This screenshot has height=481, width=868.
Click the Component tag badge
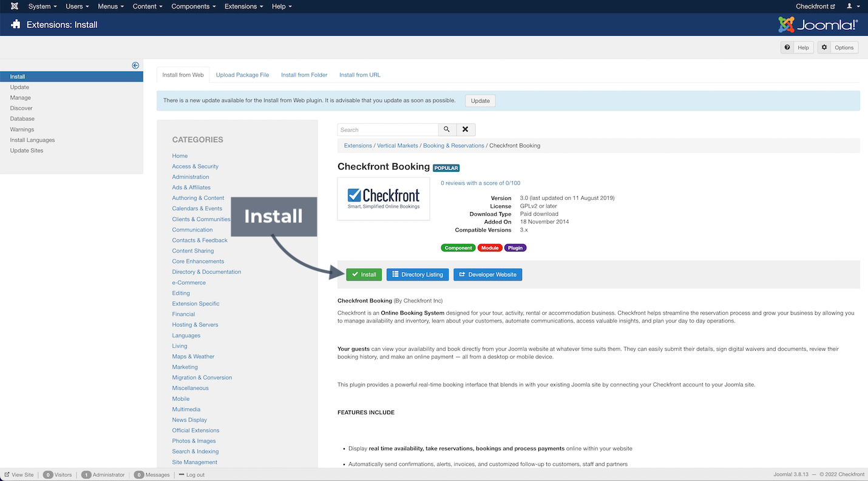pyautogui.click(x=458, y=248)
